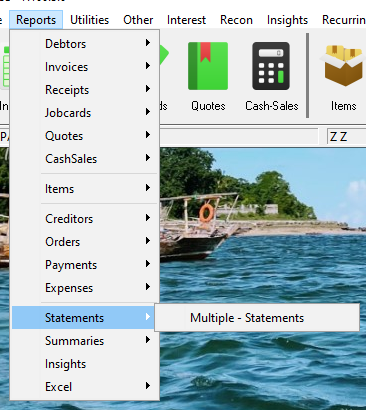
Task: Expand the Debtors submenu arrow
Action: pyautogui.click(x=148, y=43)
